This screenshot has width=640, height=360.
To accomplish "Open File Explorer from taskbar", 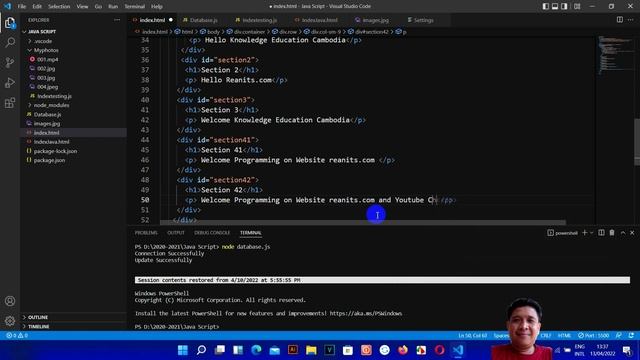I will pos(311,350).
